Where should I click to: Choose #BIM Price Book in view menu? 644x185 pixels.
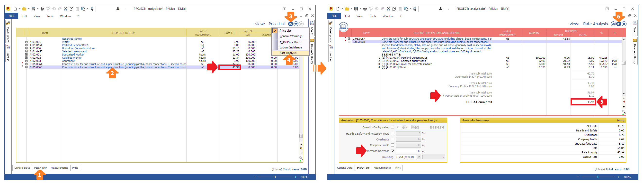(x=290, y=42)
